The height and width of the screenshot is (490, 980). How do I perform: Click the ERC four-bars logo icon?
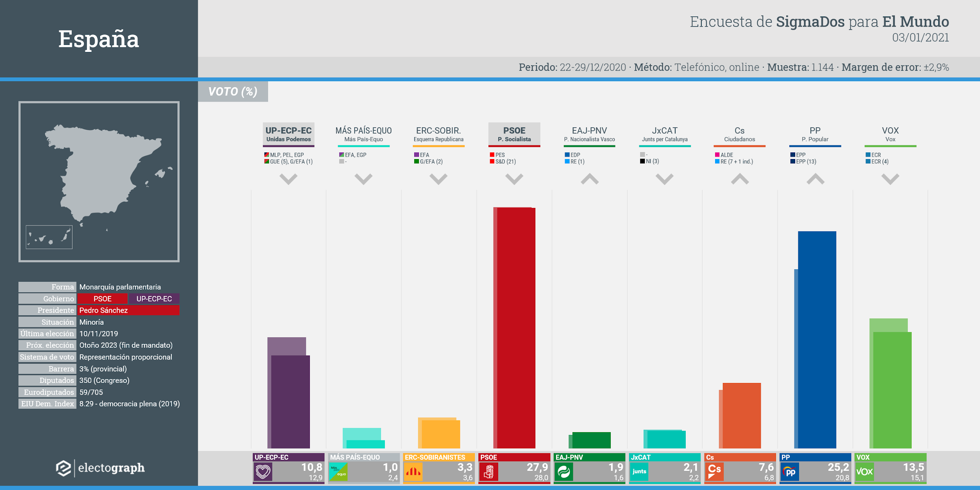[413, 472]
